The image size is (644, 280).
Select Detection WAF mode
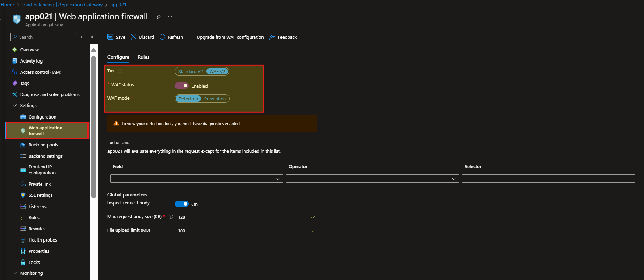click(188, 99)
